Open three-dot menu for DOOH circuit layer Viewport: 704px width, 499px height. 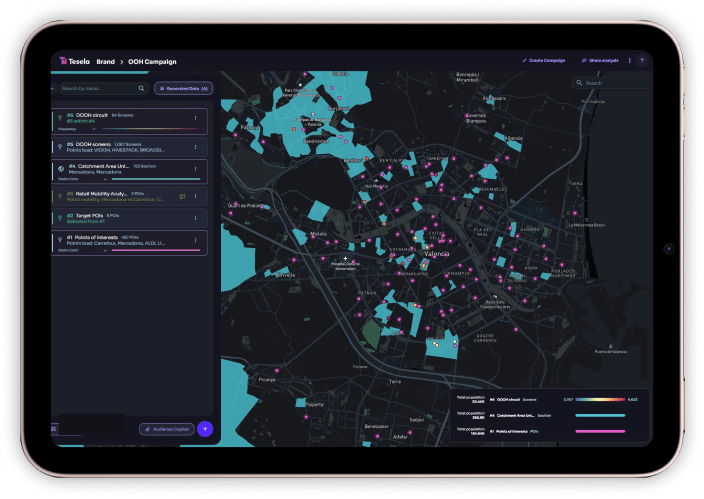(195, 118)
